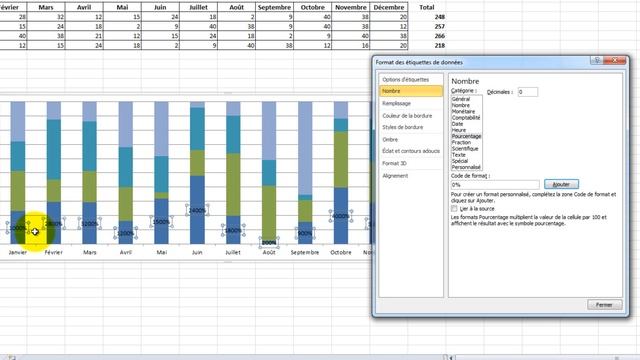Switch to the Remplissage section
Image resolution: width=640 pixels, height=360 pixels.
[396, 104]
